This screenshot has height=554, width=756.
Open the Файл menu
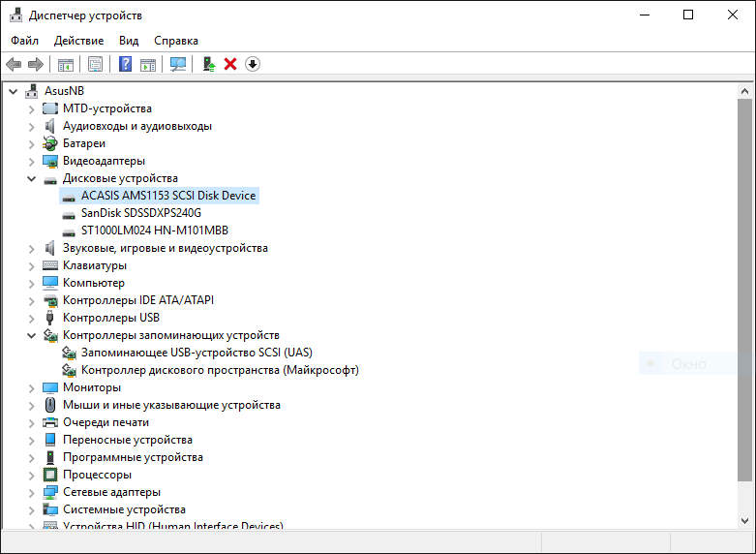[x=24, y=41]
